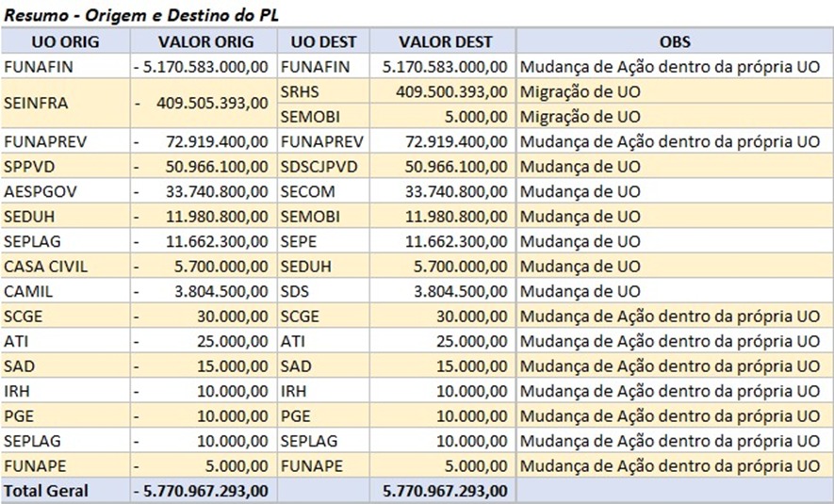Select the OBS column header

675,41
